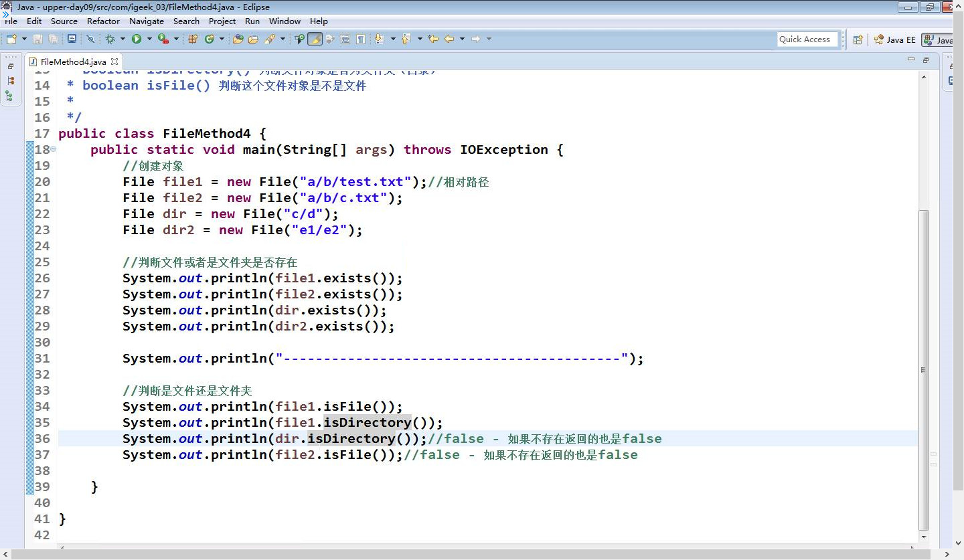This screenshot has height=560, width=964.
Task: Click the Open Type icon
Action: pyautogui.click(x=238, y=39)
